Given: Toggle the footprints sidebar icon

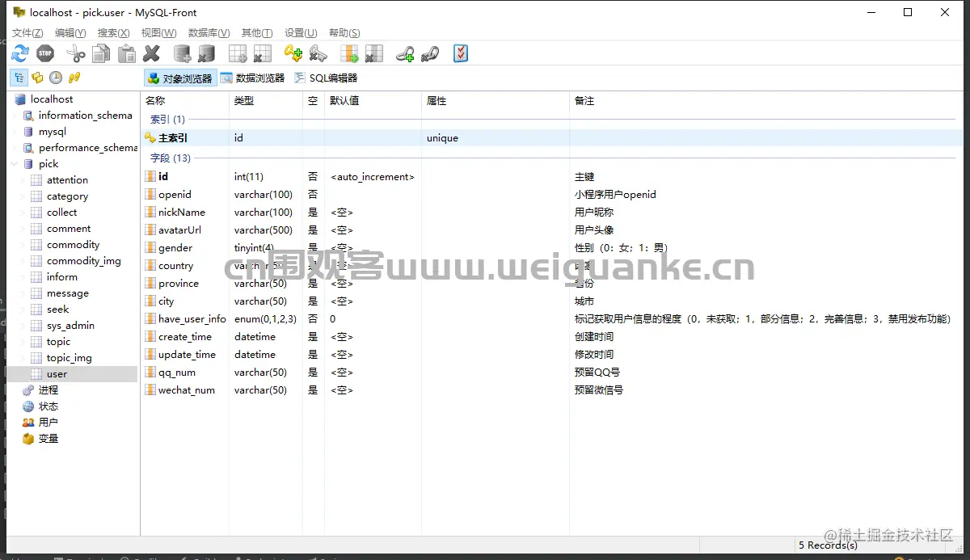Looking at the screenshot, I should click(x=74, y=78).
